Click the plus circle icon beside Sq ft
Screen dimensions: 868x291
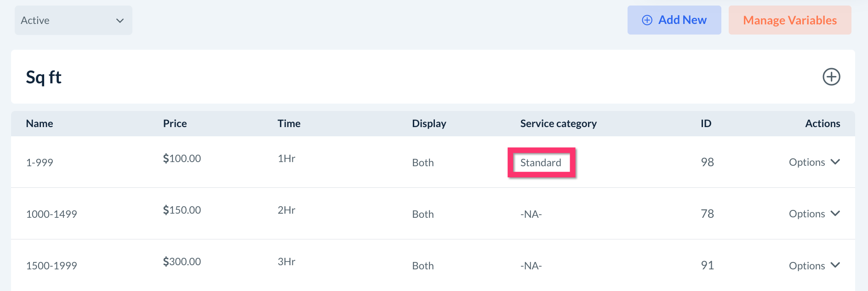[x=831, y=77]
